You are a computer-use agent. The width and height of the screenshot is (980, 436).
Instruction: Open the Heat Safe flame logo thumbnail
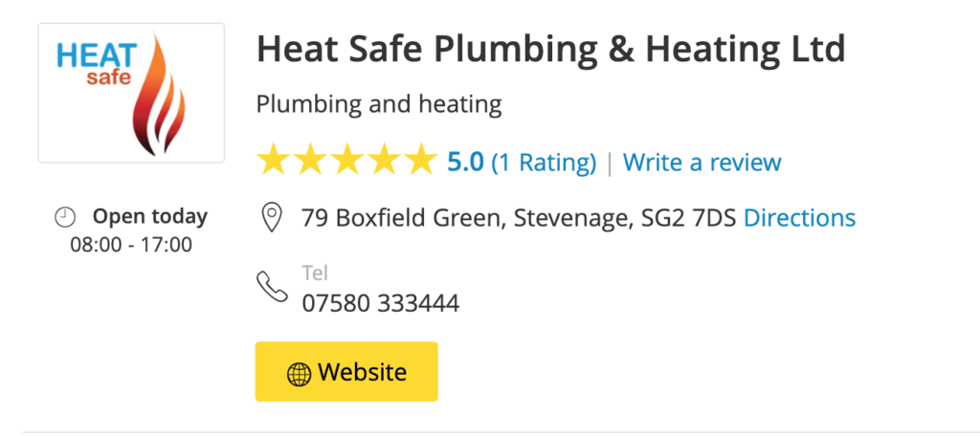point(131,93)
